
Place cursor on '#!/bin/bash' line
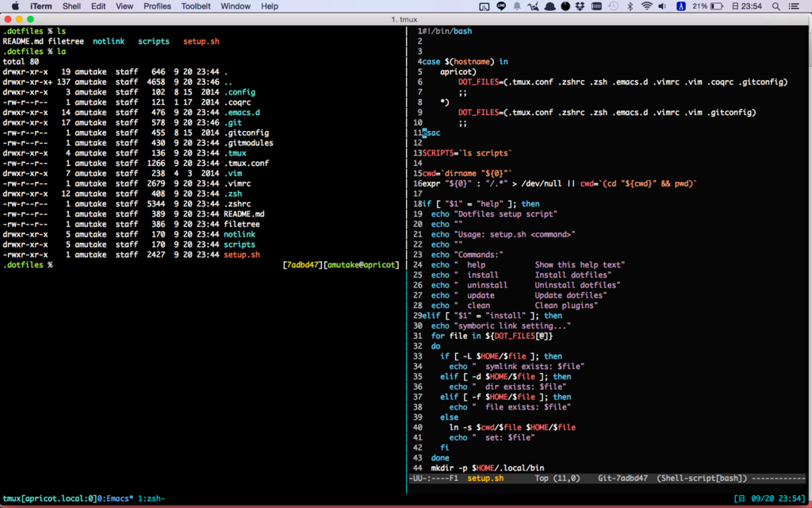tap(447, 31)
